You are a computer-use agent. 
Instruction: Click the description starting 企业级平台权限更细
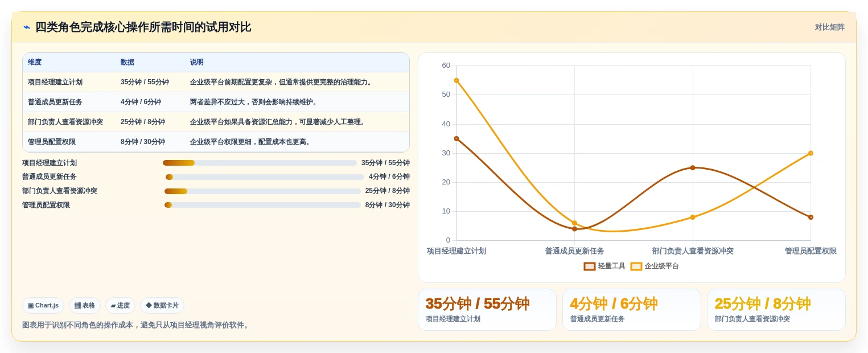[251, 142]
